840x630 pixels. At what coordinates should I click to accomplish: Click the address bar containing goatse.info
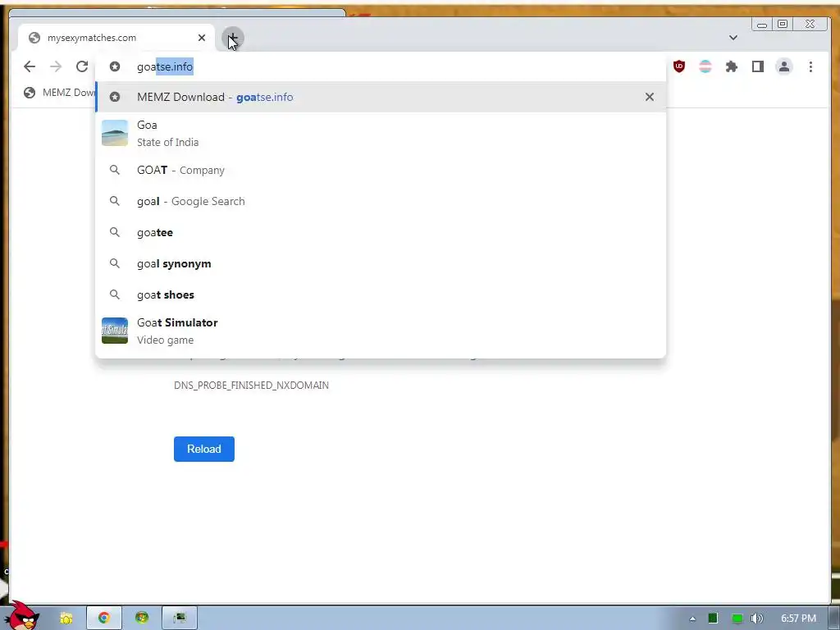click(381, 66)
